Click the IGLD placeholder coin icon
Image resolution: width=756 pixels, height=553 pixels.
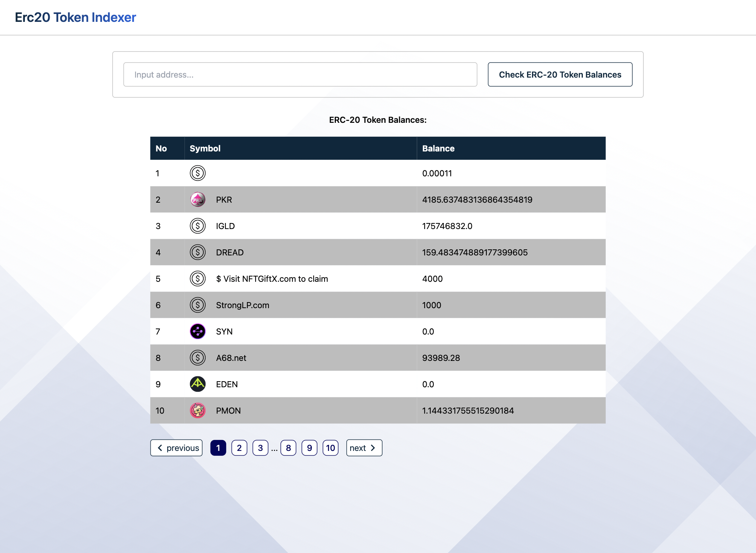coord(198,226)
